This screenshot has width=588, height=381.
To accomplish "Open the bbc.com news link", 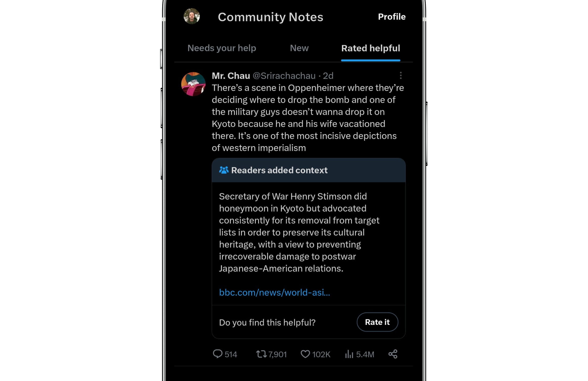I will point(274,292).
